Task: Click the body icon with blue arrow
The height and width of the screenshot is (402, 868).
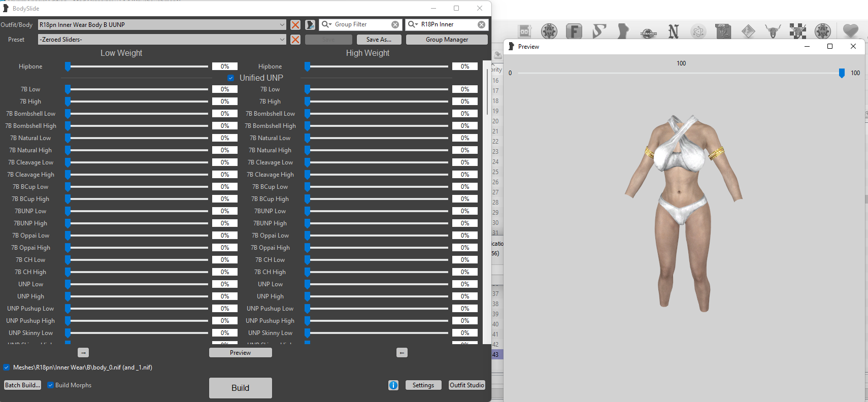Action: [310, 25]
